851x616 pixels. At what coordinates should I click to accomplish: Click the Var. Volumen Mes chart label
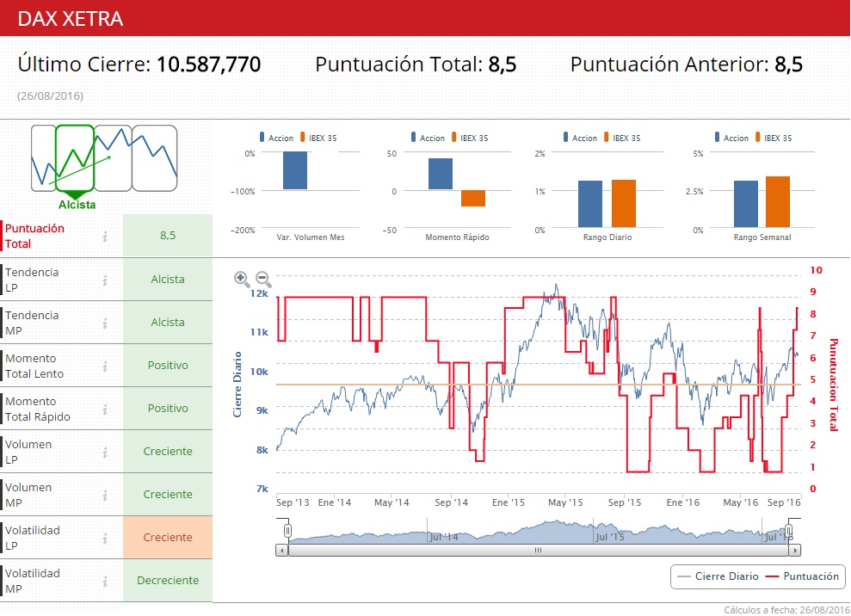(311, 237)
